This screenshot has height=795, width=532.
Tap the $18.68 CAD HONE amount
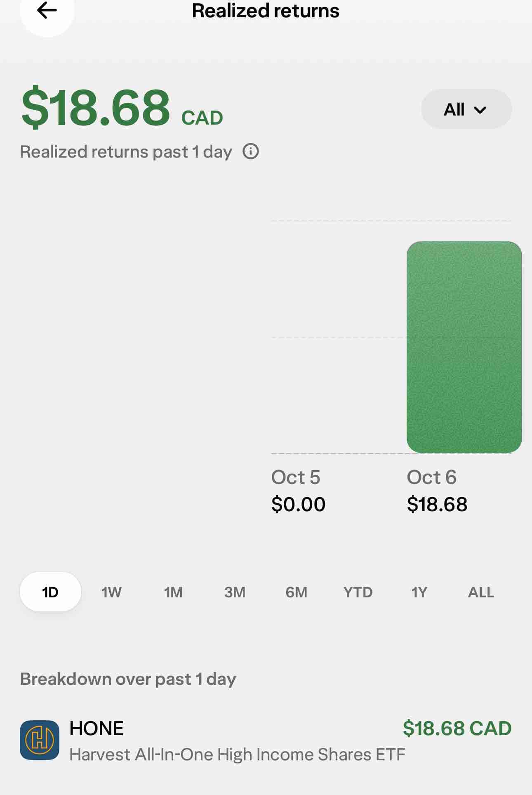(x=457, y=728)
